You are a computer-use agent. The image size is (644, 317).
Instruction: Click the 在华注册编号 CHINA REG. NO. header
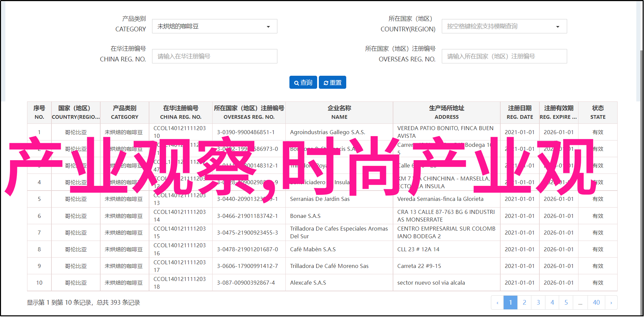tap(180, 112)
